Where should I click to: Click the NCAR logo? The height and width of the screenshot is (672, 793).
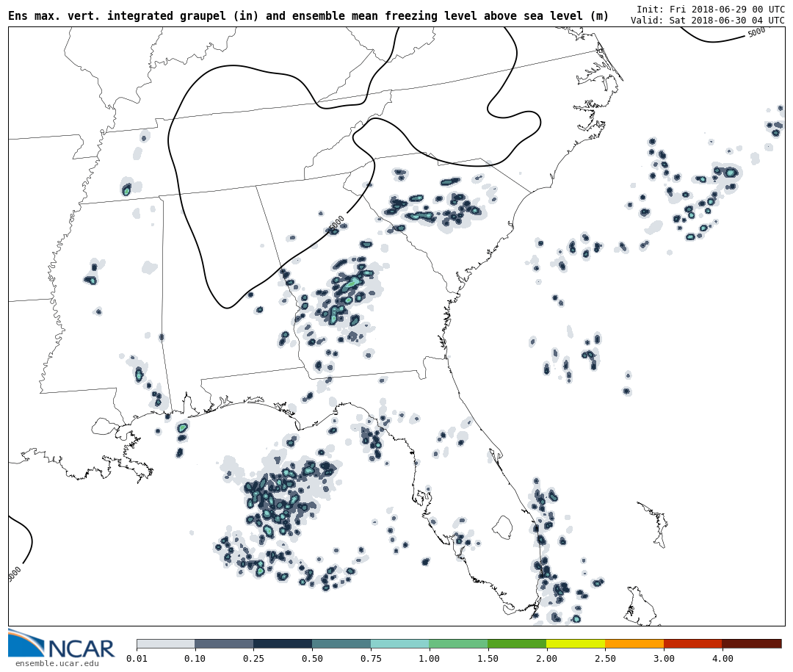coord(62,644)
